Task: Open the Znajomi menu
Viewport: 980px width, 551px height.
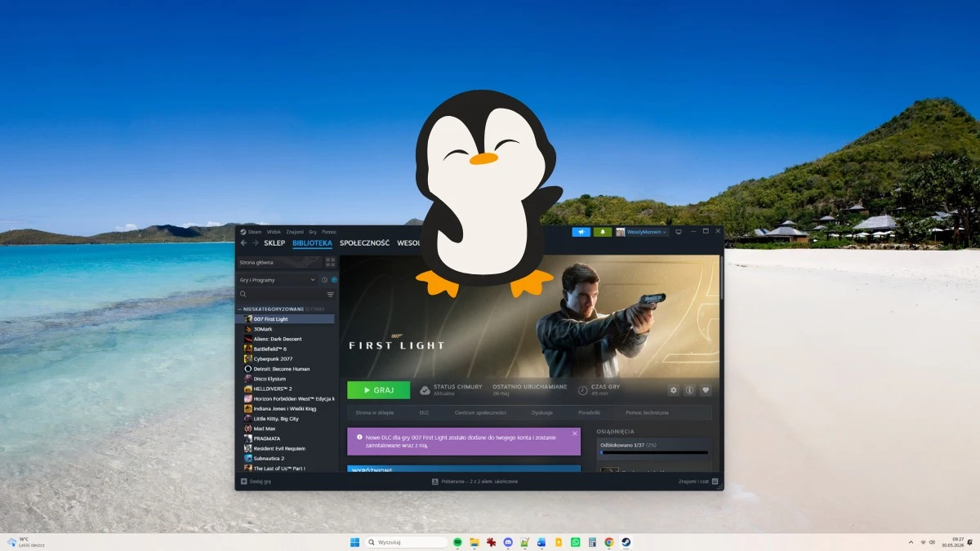Action: point(295,232)
